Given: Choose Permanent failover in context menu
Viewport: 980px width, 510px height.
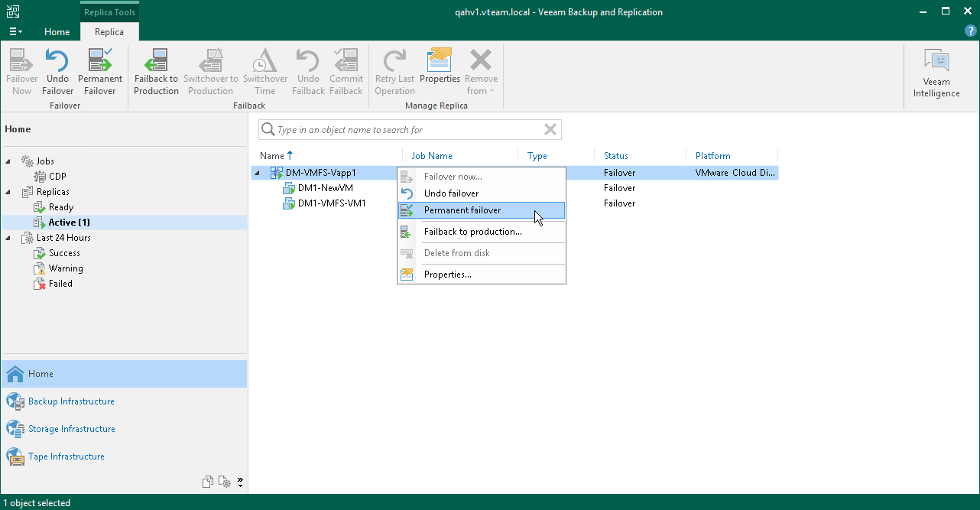Looking at the screenshot, I should pyautogui.click(x=462, y=210).
